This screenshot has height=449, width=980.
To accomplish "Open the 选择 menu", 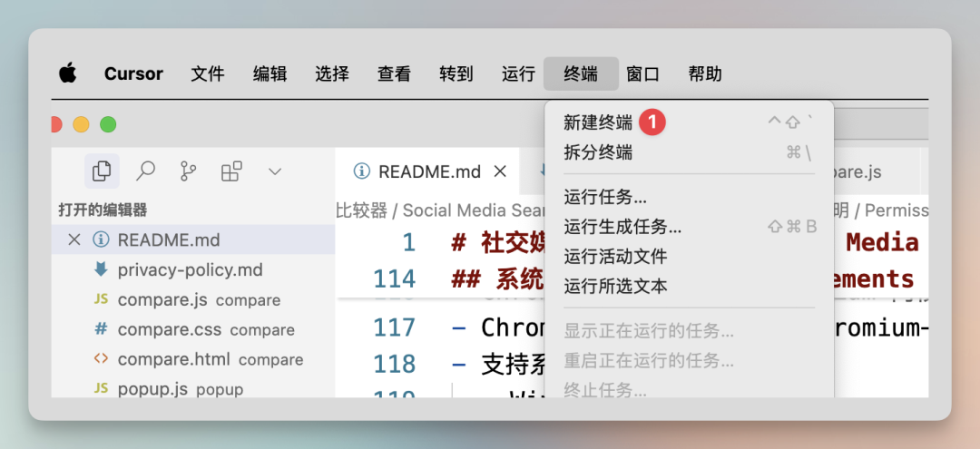I will pyautogui.click(x=332, y=73).
